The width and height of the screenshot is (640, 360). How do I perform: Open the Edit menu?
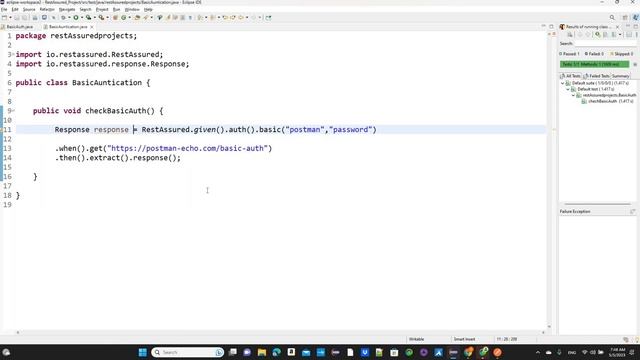point(15,9)
